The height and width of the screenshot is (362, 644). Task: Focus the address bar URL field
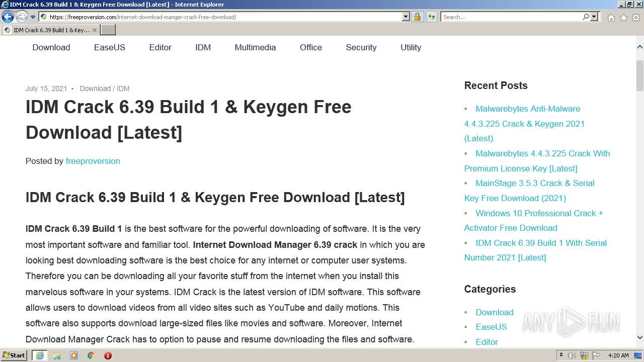(x=224, y=17)
